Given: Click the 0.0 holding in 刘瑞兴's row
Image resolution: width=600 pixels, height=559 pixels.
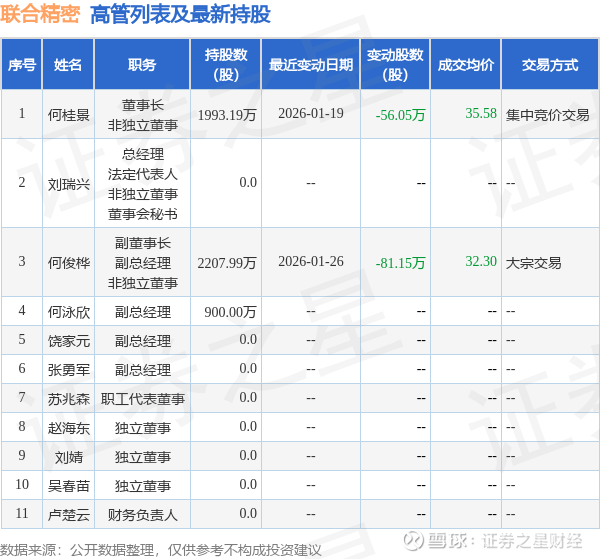Looking at the screenshot, I should click(248, 183).
